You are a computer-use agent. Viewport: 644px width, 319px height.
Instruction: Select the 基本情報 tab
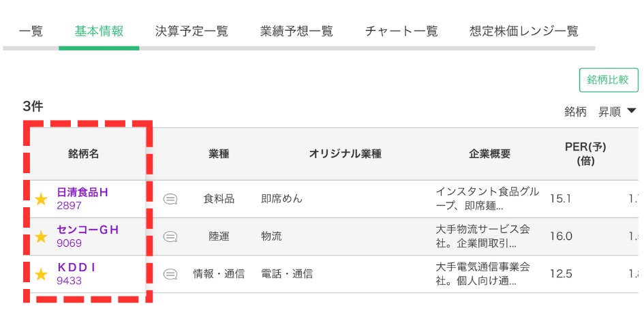(99, 31)
